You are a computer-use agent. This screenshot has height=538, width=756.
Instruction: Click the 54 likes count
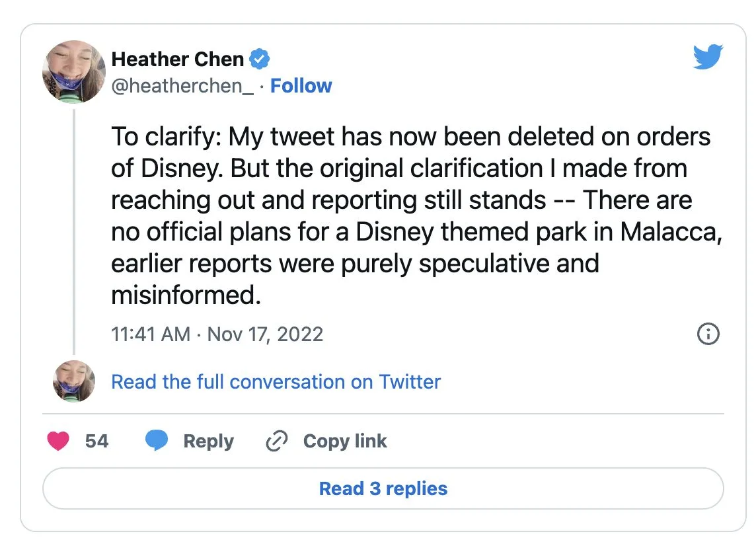(96, 442)
